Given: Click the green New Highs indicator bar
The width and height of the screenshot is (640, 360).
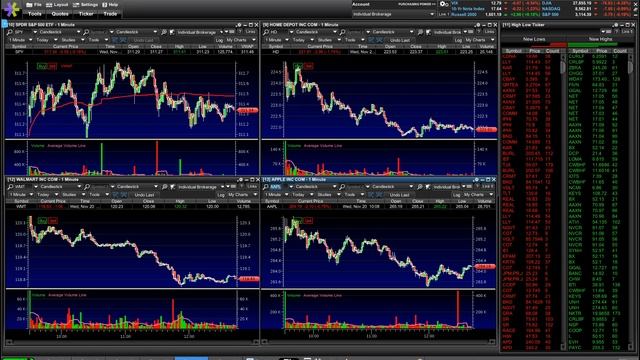Looking at the screenshot, I should click(x=592, y=44).
